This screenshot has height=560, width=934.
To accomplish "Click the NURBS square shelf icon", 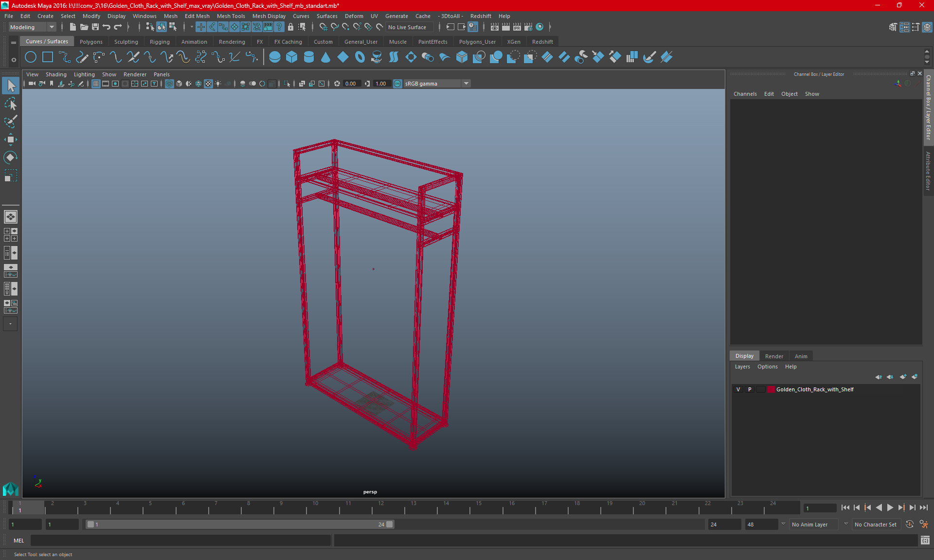I will [48, 57].
